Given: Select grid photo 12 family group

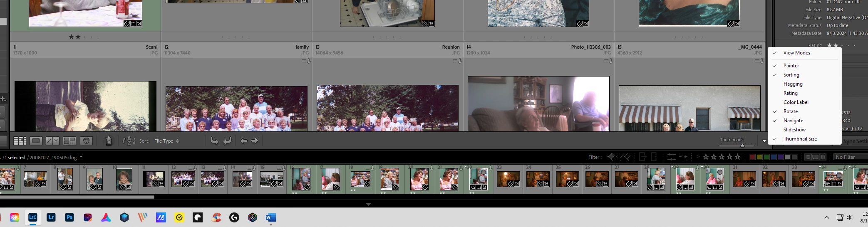Looking at the screenshot, I should 236,109.
